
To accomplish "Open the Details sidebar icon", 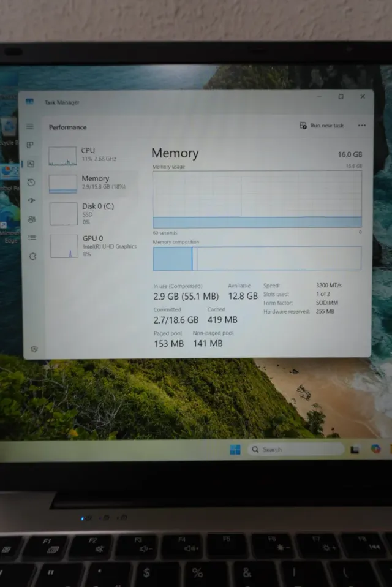I will [32, 238].
